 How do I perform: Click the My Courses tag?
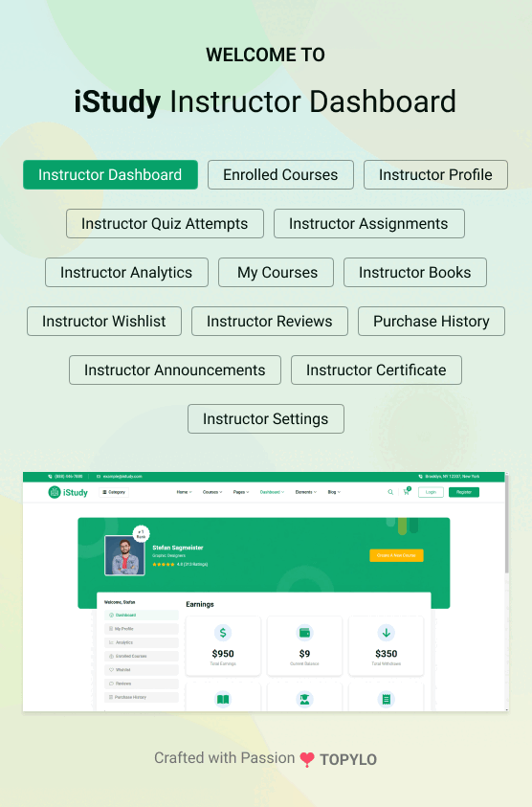(276, 272)
